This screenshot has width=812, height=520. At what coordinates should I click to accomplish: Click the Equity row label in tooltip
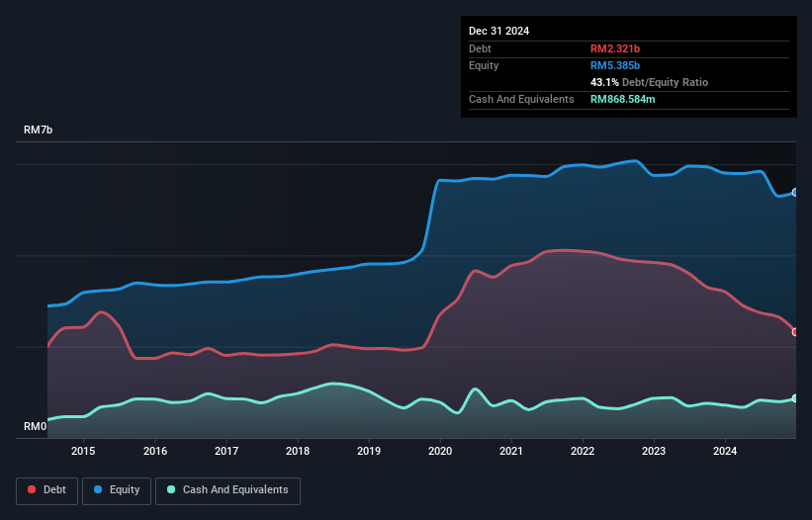pyautogui.click(x=484, y=65)
